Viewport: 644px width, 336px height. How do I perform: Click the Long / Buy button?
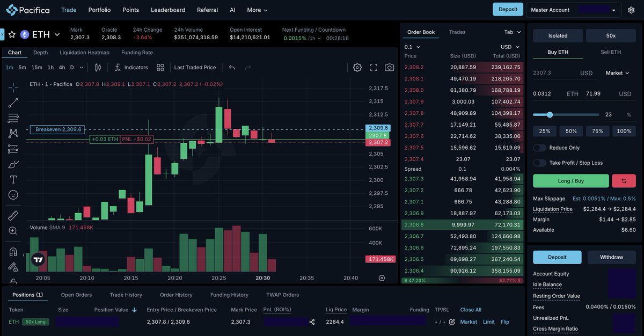571,181
